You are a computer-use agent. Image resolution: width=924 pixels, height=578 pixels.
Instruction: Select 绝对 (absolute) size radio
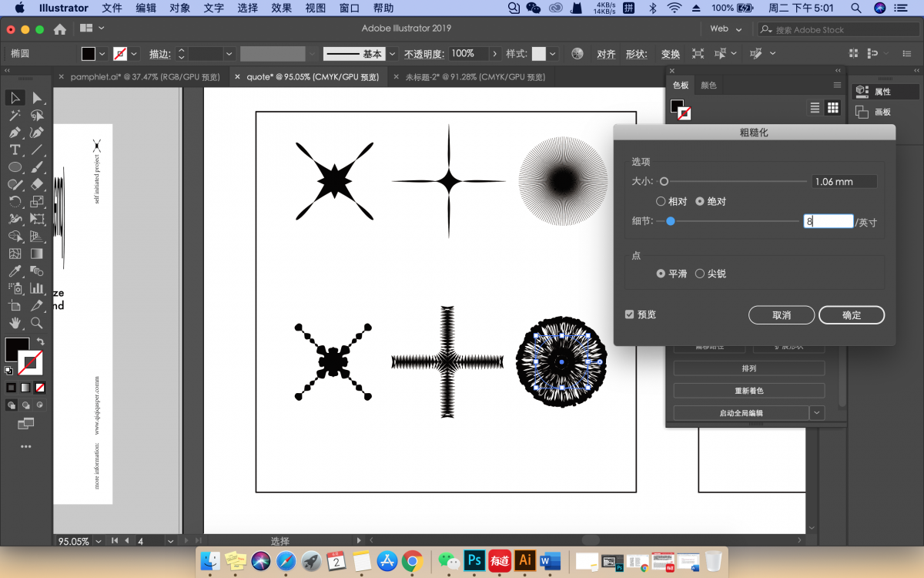tap(700, 201)
